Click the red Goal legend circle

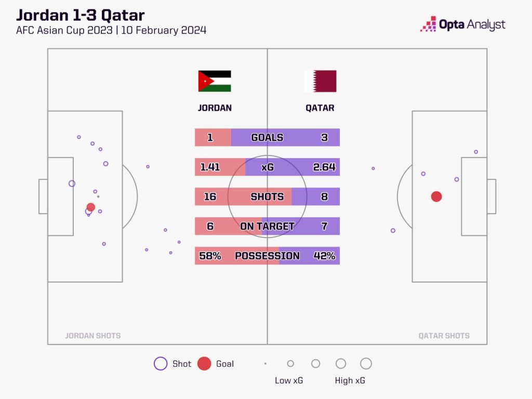pos(204,363)
